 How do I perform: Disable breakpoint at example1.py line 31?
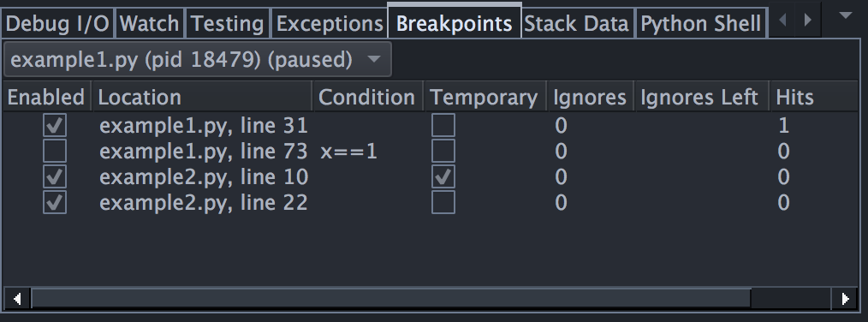(55, 125)
